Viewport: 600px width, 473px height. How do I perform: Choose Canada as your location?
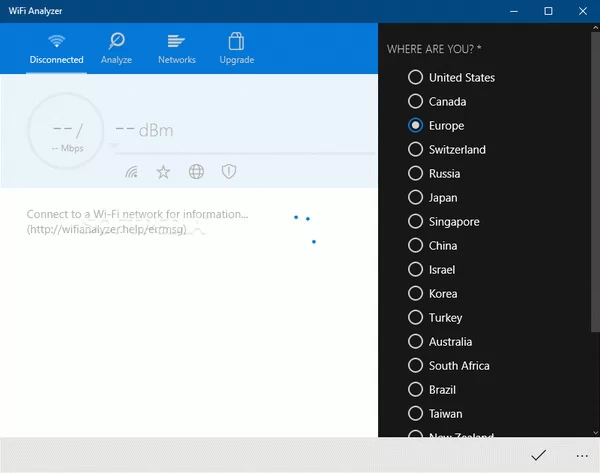416,101
